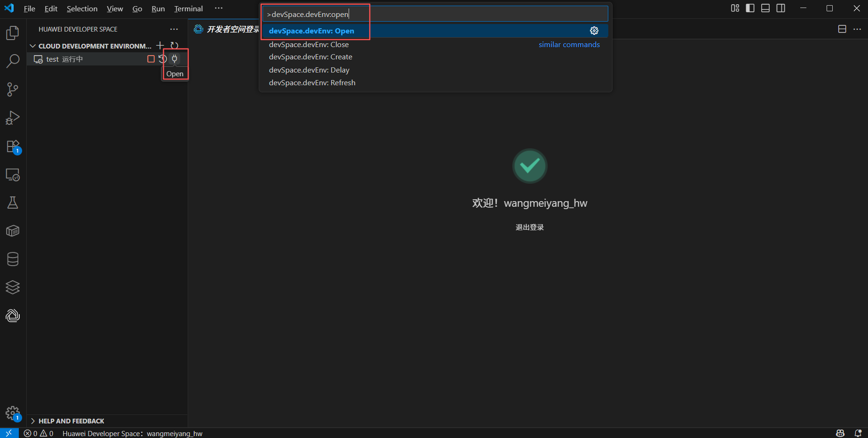Image resolution: width=868 pixels, height=438 pixels.
Task: Select the 开发者空间登录 editor tab
Action: click(226, 29)
